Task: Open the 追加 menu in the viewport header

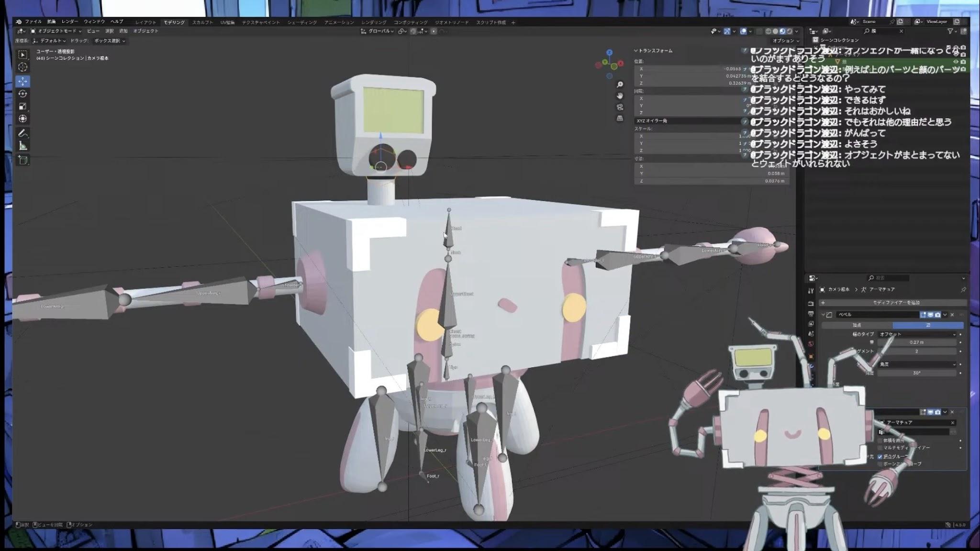Action: (123, 31)
